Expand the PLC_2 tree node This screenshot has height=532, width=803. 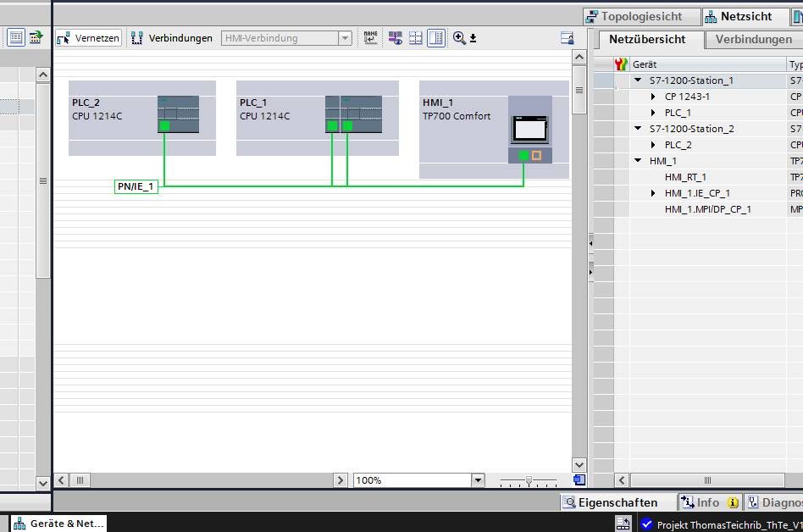pos(653,145)
